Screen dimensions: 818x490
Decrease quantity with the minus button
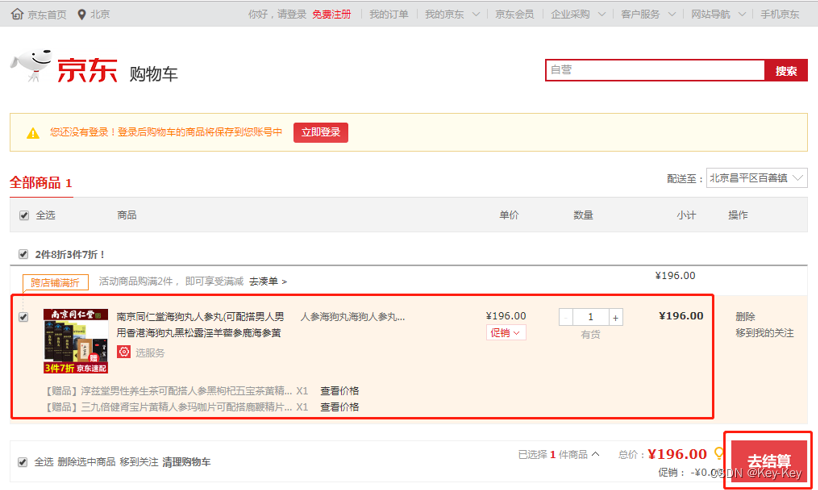pyautogui.click(x=566, y=317)
